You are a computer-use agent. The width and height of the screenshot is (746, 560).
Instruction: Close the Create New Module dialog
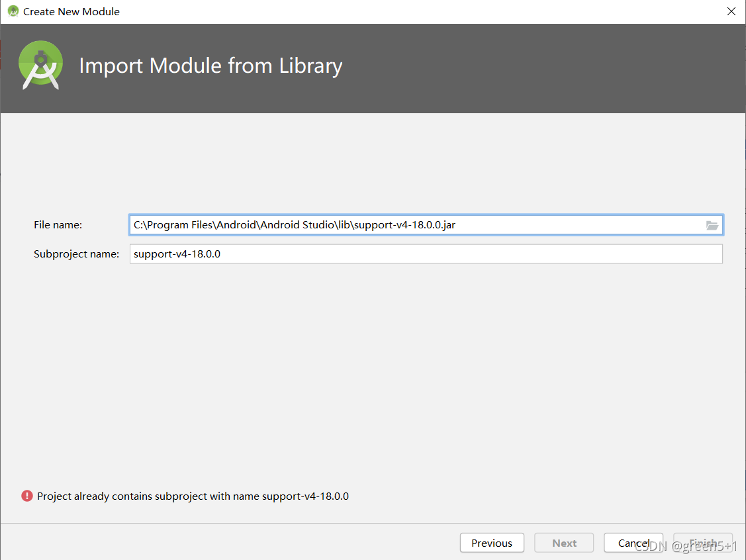point(731,11)
